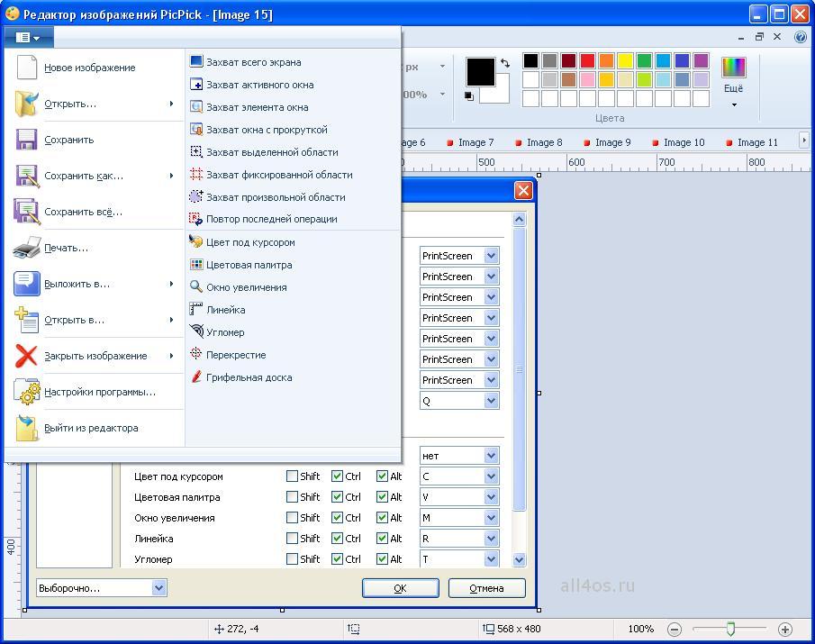Choose Настройки программы menu entry
Viewport: 815px width, 644px height.
[95, 392]
